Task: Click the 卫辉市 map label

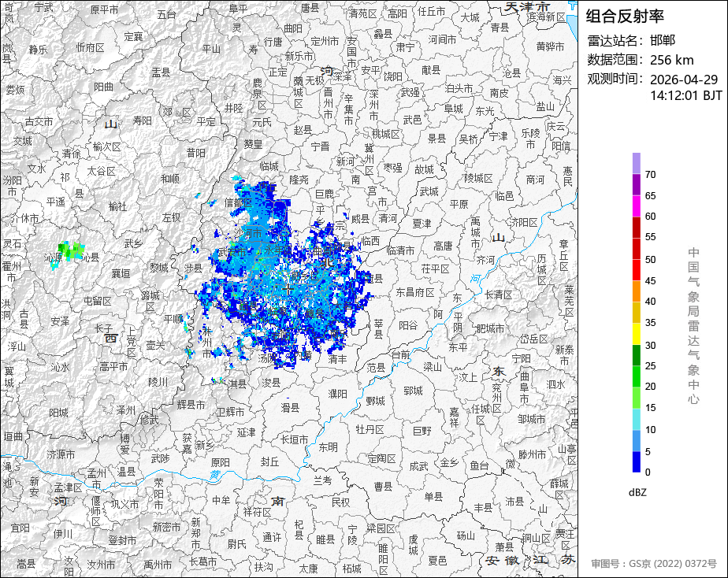Action: tap(230, 412)
